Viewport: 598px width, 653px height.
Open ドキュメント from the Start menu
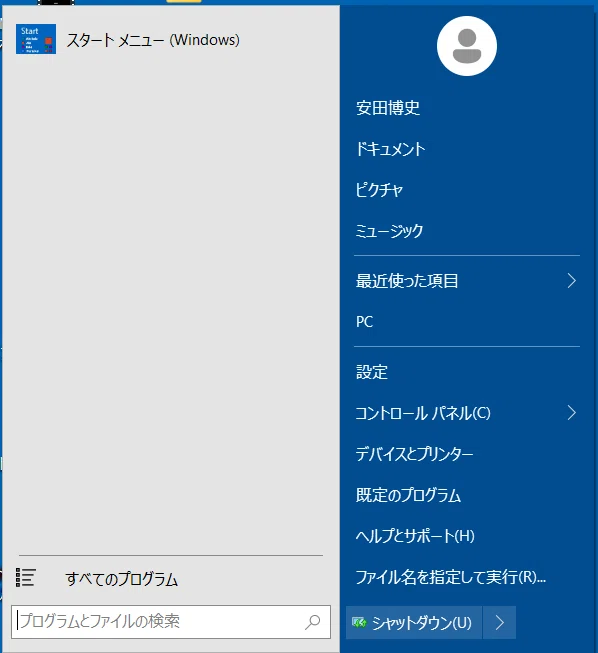390,149
